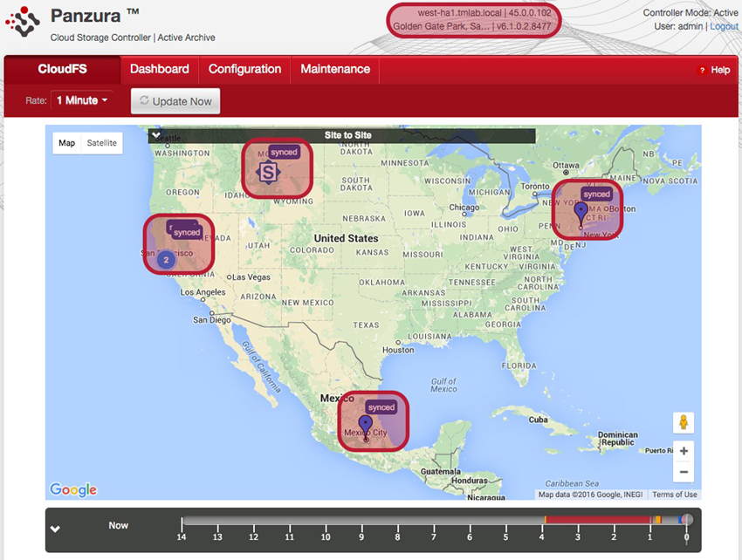Screen dimensions: 742x560
Task: Switch map to Satellite view
Action: coord(102,143)
